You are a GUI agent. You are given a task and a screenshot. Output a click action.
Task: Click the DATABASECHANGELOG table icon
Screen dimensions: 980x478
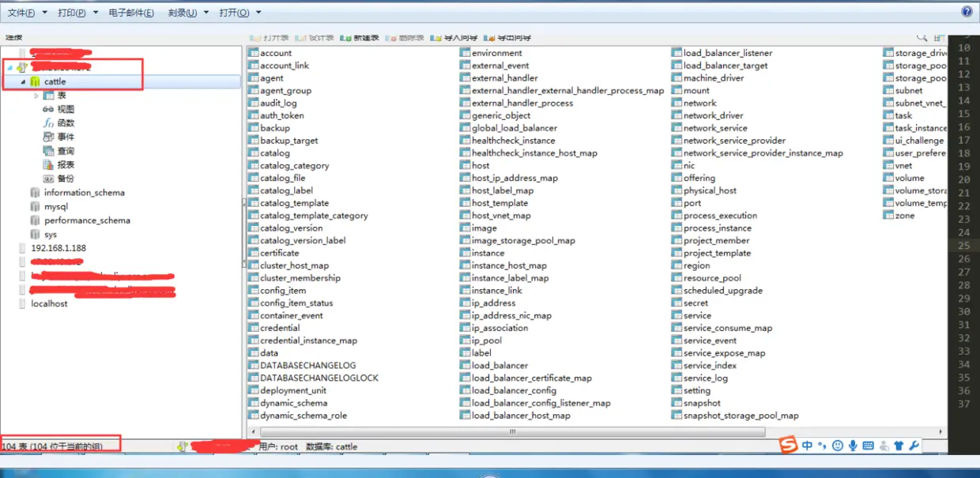click(x=254, y=366)
